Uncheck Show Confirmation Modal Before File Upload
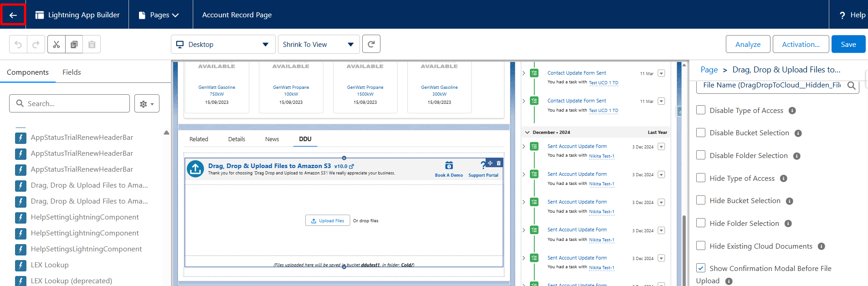This screenshot has height=286, width=868. (x=701, y=268)
